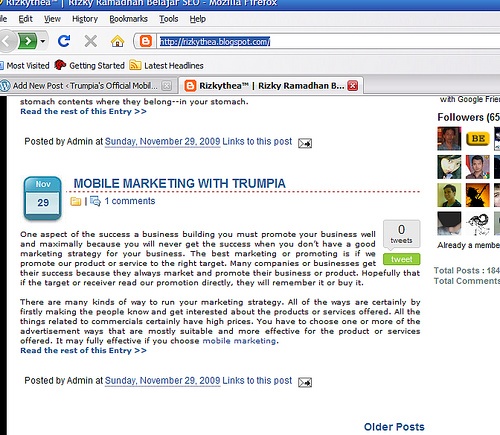Close the Rizkythea tab
The width and height of the screenshot is (500, 435).
coord(352,86)
